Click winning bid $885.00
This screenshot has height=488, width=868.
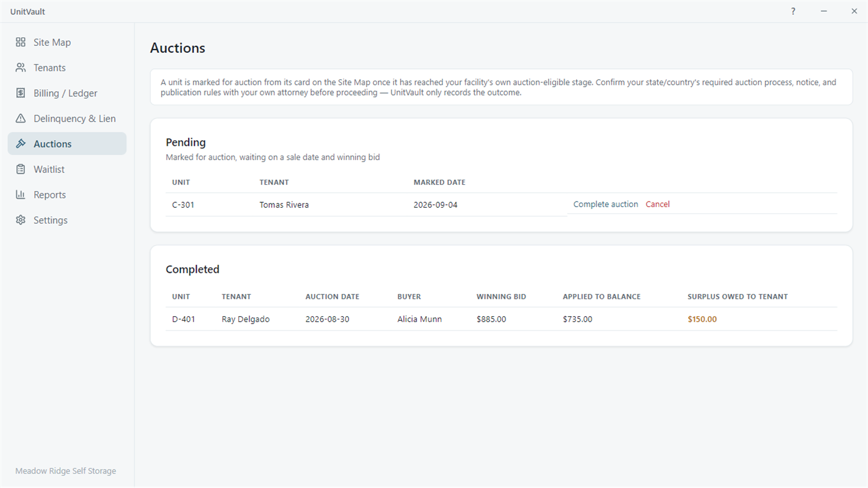pyautogui.click(x=491, y=319)
